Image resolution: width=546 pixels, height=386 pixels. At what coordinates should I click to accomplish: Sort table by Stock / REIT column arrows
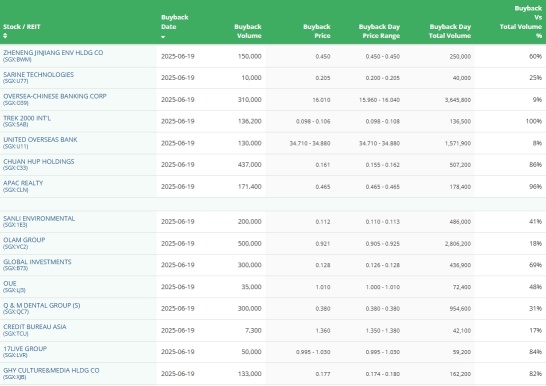[x=5, y=36]
